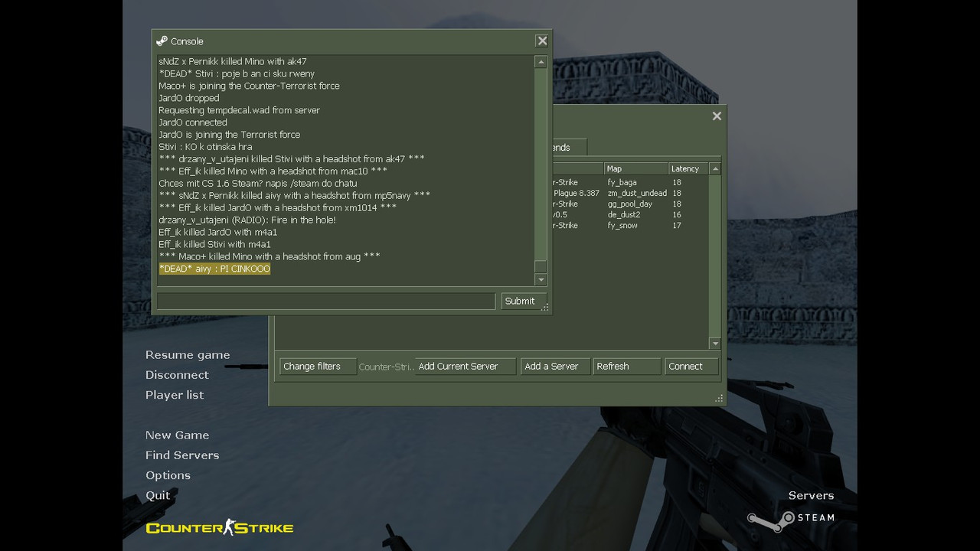Submit the console command

click(524, 301)
